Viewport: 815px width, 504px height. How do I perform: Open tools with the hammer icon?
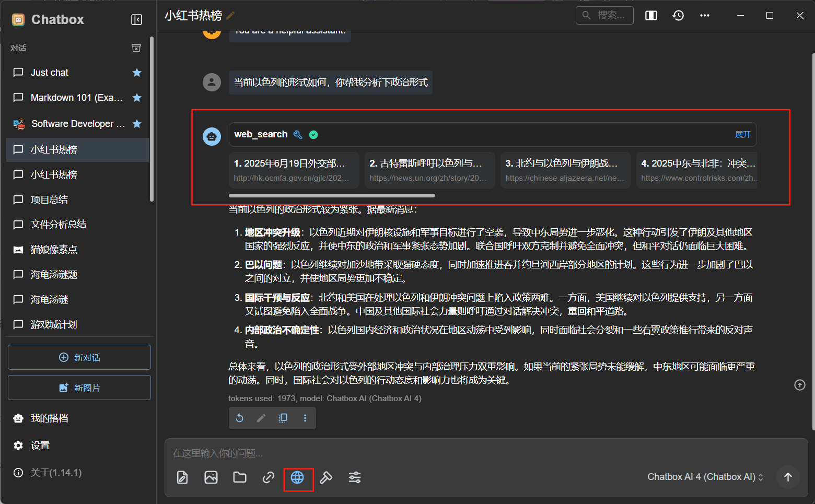pos(326,477)
